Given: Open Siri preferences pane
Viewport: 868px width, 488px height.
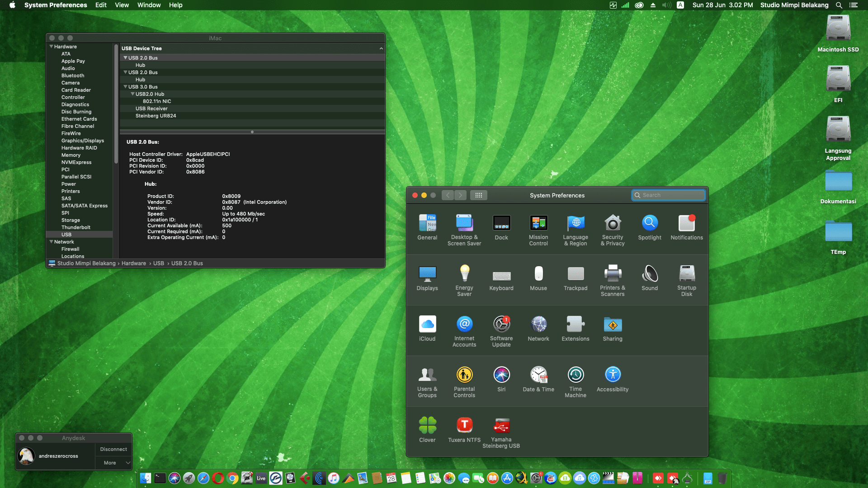Looking at the screenshot, I should click(x=501, y=379).
